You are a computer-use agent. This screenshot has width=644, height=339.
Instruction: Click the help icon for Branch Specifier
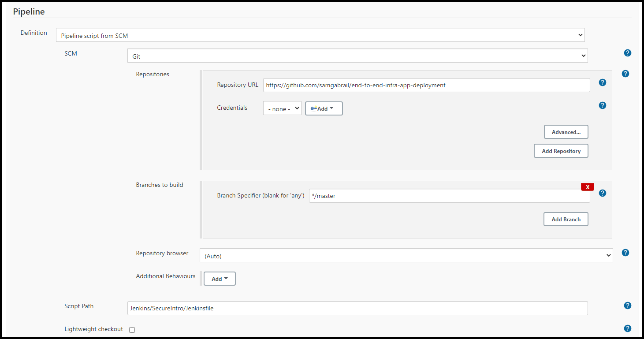coord(603,193)
